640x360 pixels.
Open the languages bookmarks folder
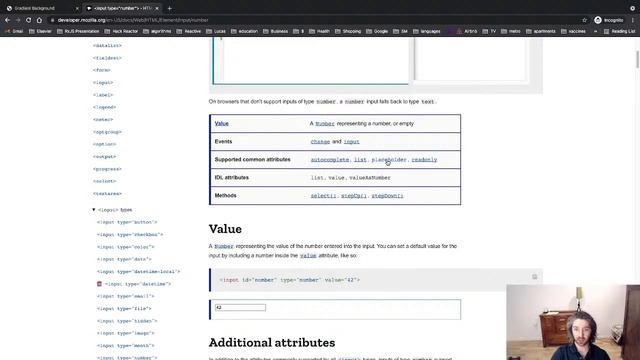coord(427,31)
